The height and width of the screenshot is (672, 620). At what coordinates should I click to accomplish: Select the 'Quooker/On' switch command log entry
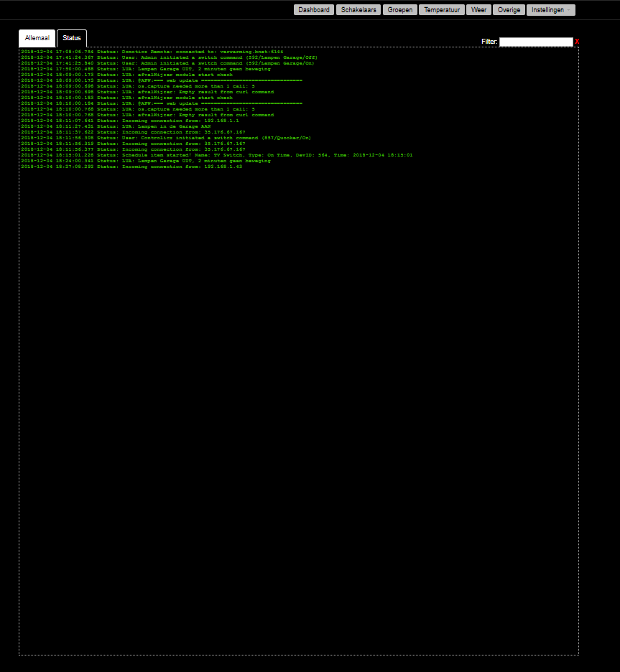click(x=165, y=137)
